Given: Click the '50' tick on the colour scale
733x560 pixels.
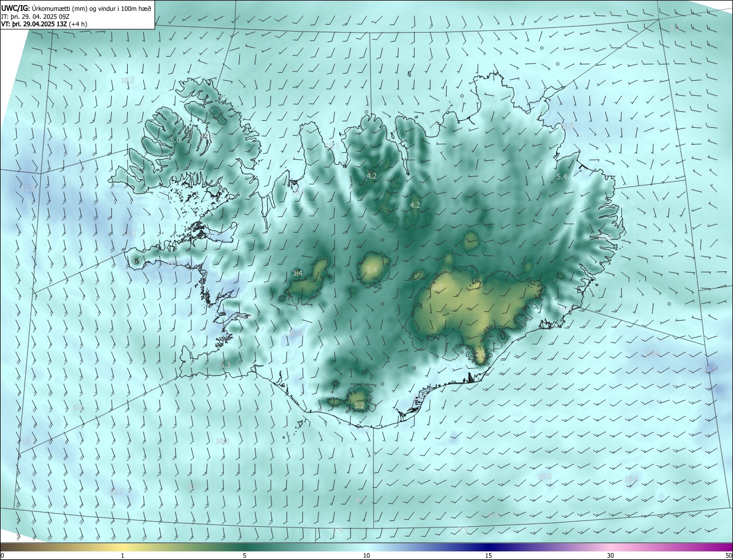Looking at the screenshot, I should point(728,555).
